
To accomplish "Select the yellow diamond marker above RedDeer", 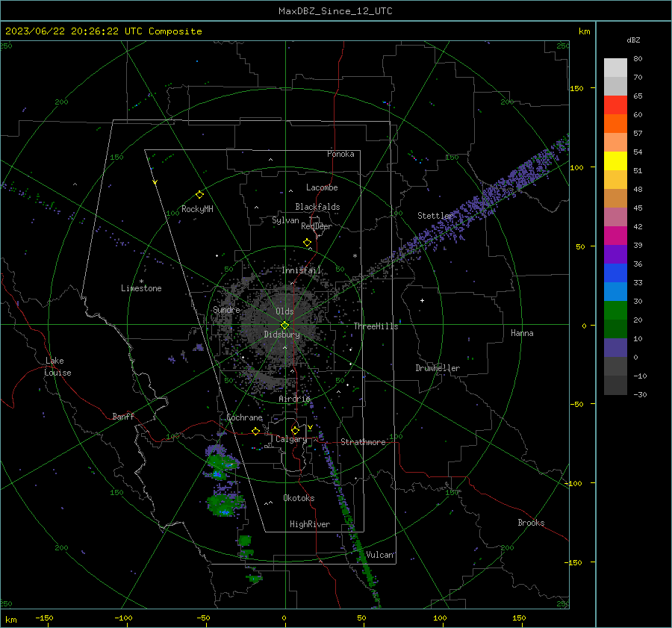I will pyautogui.click(x=307, y=243).
